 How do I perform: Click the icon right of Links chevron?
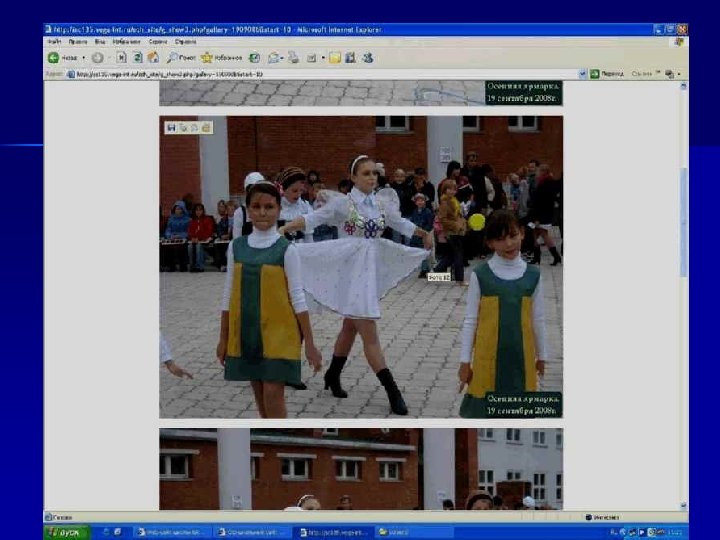(x=670, y=74)
